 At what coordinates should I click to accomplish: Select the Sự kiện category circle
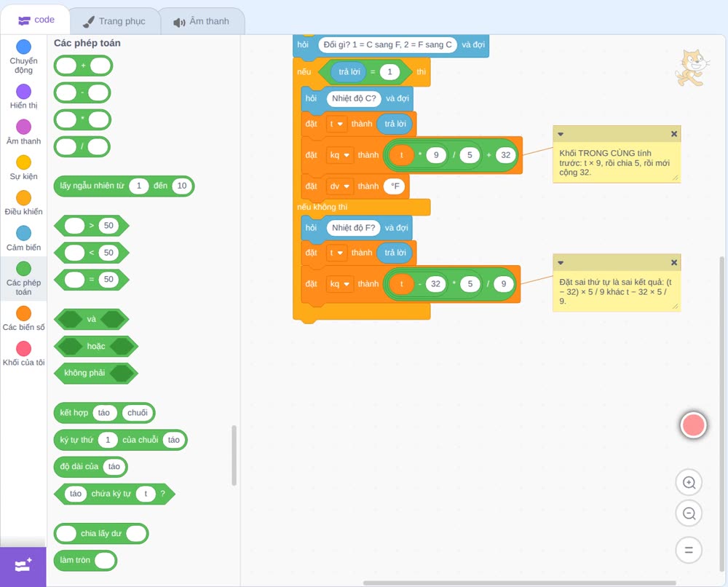pos(24,162)
